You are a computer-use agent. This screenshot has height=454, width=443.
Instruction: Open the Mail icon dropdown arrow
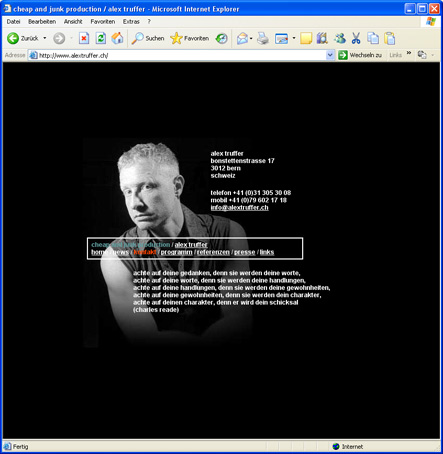tap(251, 38)
